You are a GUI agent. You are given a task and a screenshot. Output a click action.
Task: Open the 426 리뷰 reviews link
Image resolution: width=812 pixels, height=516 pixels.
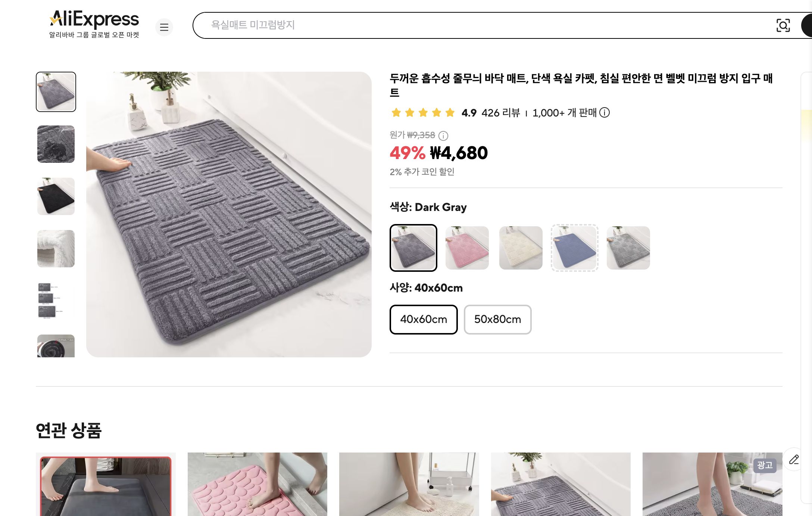pos(499,113)
